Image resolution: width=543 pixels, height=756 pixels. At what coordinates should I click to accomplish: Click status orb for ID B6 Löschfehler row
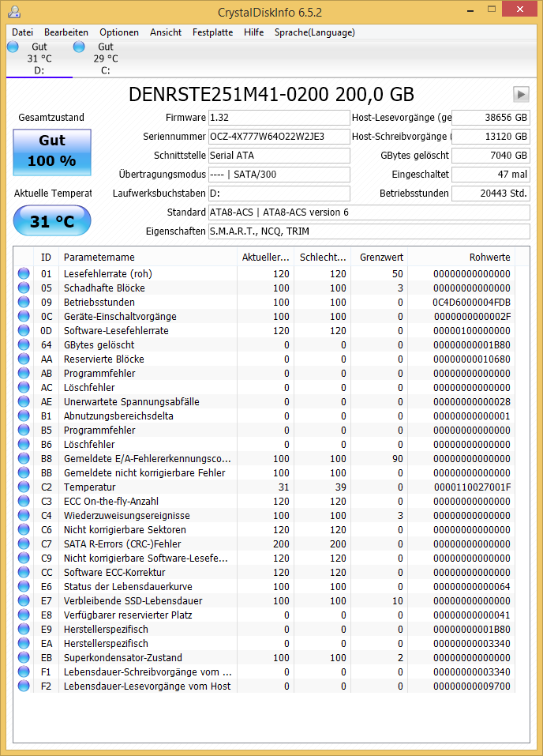[24, 444]
